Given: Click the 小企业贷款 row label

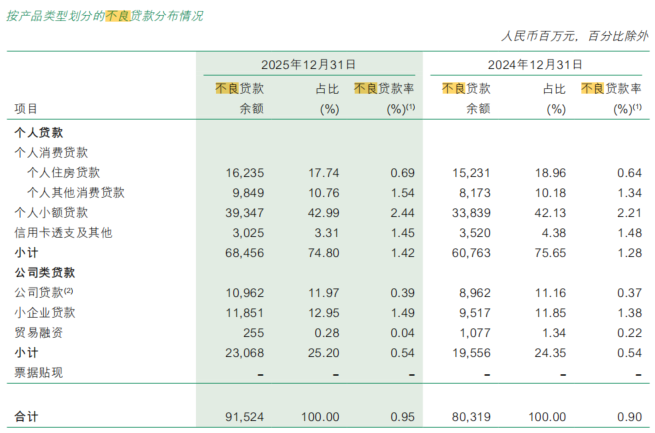Looking at the screenshot, I should pos(45,313).
